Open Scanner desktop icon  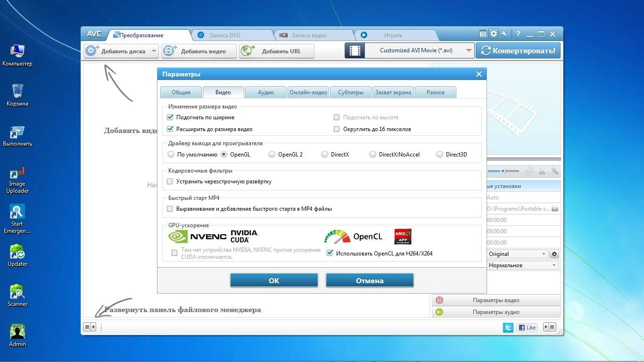click(17, 296)
